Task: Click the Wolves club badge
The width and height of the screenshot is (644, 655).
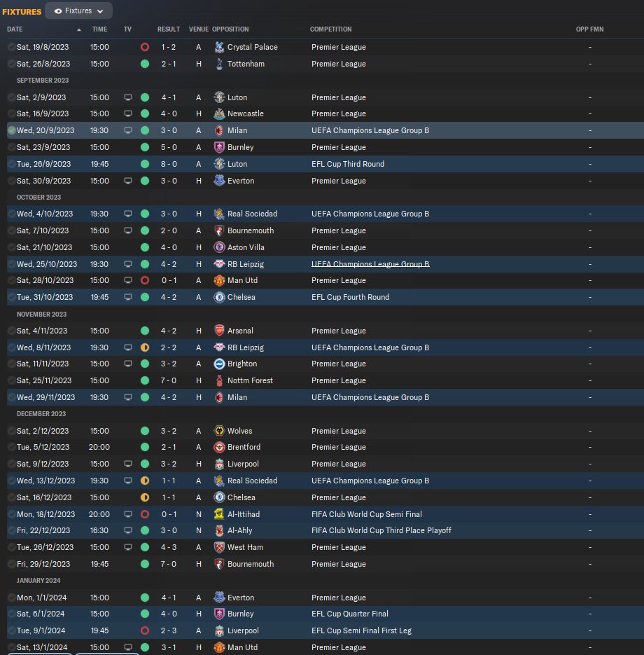Action: 219,431
